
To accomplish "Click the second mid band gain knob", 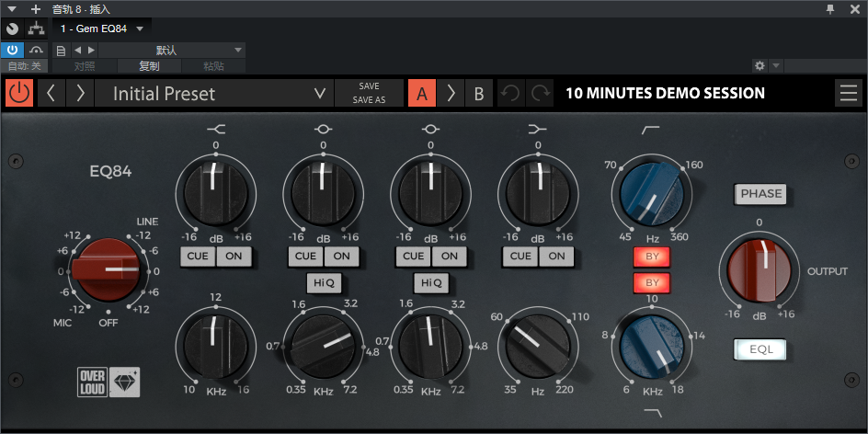I will (430, 194).
